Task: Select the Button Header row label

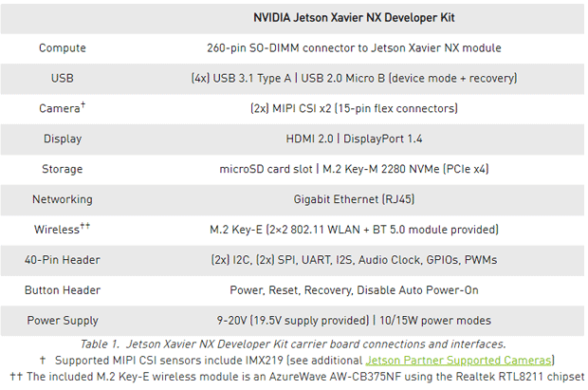Action: (63, 290)
